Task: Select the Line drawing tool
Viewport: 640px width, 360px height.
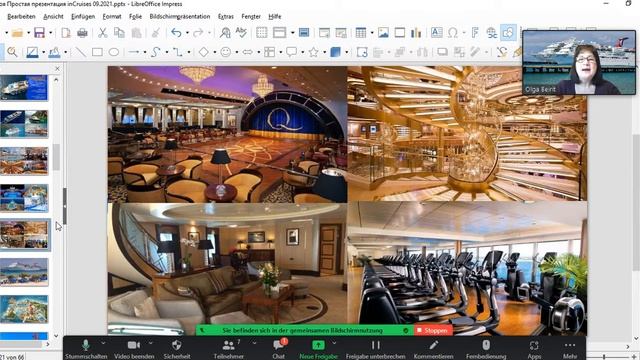Action: click(81, 52)
